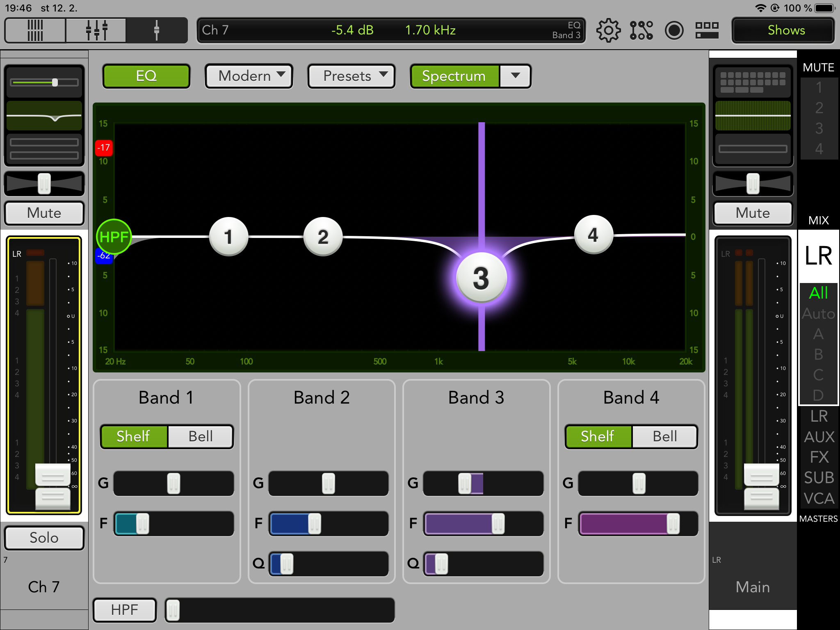Open the Modern EQ type dropdown
Image resolution: width=840 pixels, height=630 pixels.
point(249,76)
